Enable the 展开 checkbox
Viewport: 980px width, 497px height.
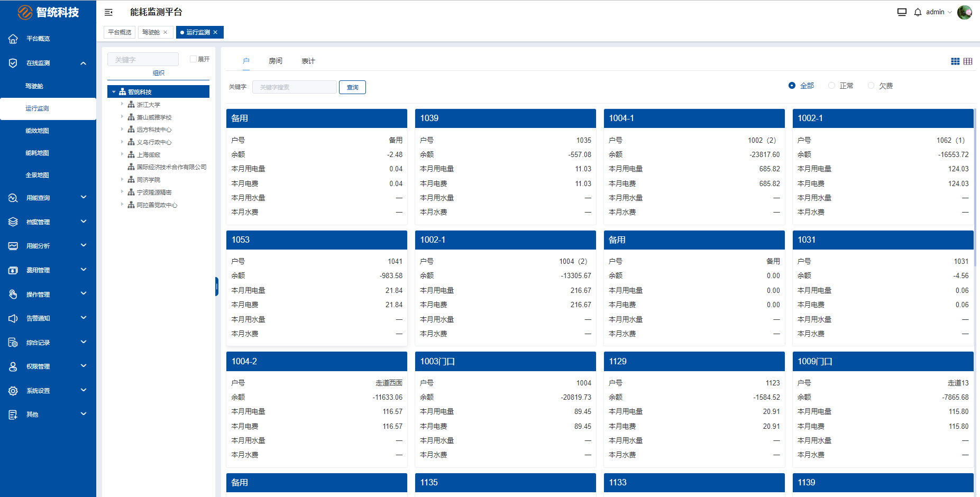point(193,59)
